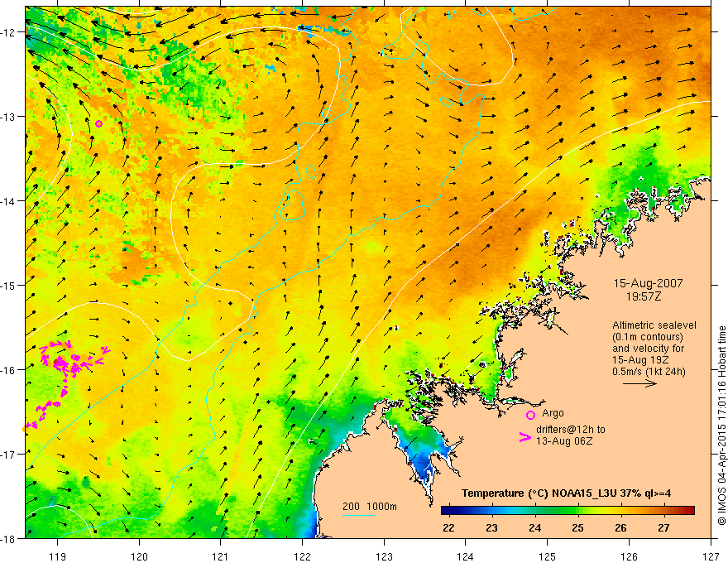
Task: Click the 'drifters@12h to' legend text
Action: [x=571, y=430]
